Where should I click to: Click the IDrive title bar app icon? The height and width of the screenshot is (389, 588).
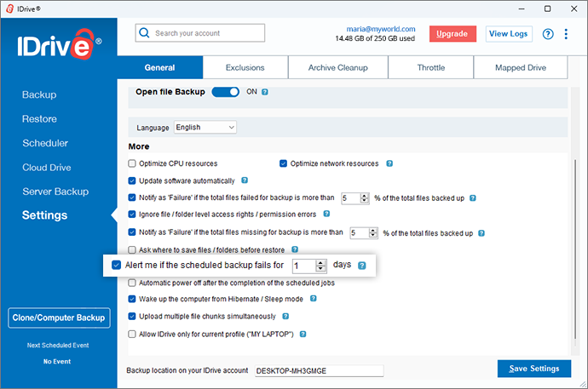pos(9,9)
